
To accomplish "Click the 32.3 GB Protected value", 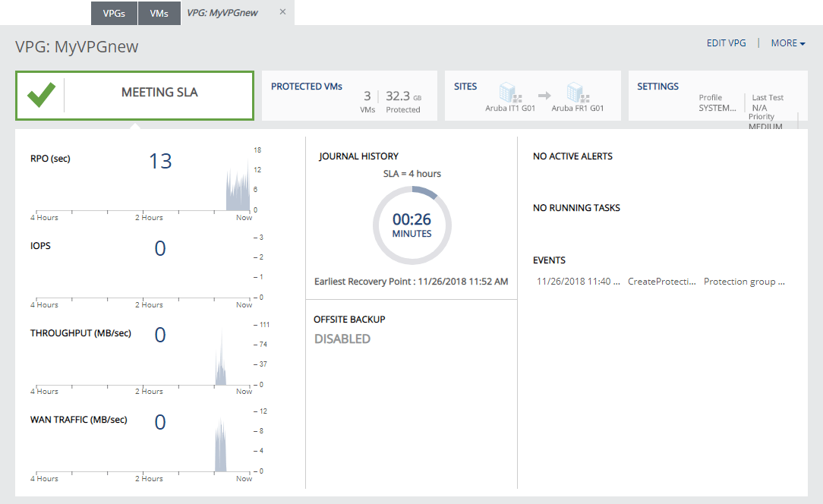I will coord(404,101).
